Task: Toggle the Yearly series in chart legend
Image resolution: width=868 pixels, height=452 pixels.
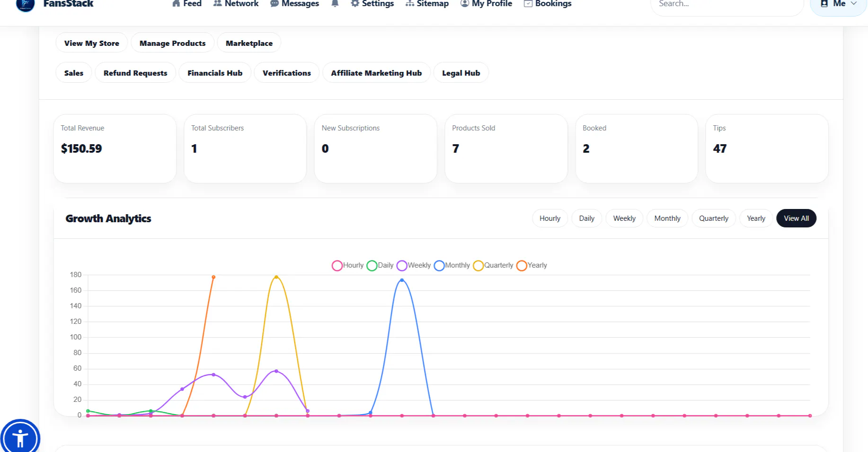Action: [531, 266]
